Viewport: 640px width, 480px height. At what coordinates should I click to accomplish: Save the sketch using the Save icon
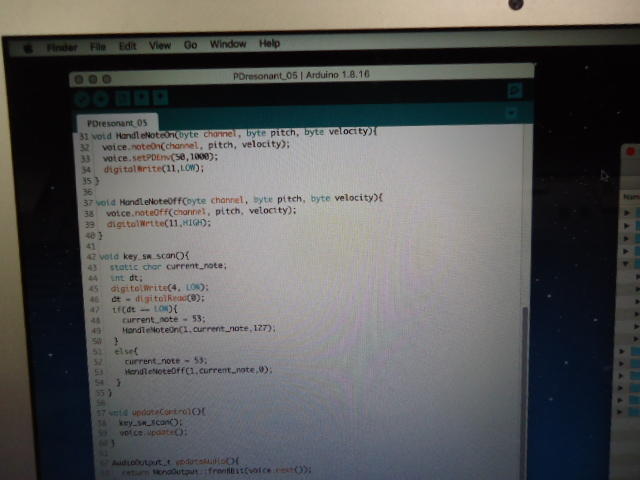pos(160,98)
